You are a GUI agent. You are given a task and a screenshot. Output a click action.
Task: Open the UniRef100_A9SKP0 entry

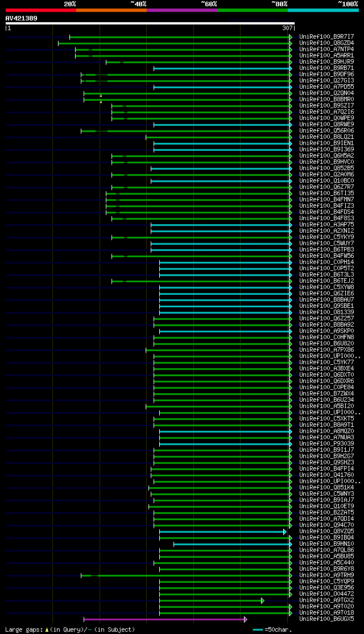tap(326, 331)
